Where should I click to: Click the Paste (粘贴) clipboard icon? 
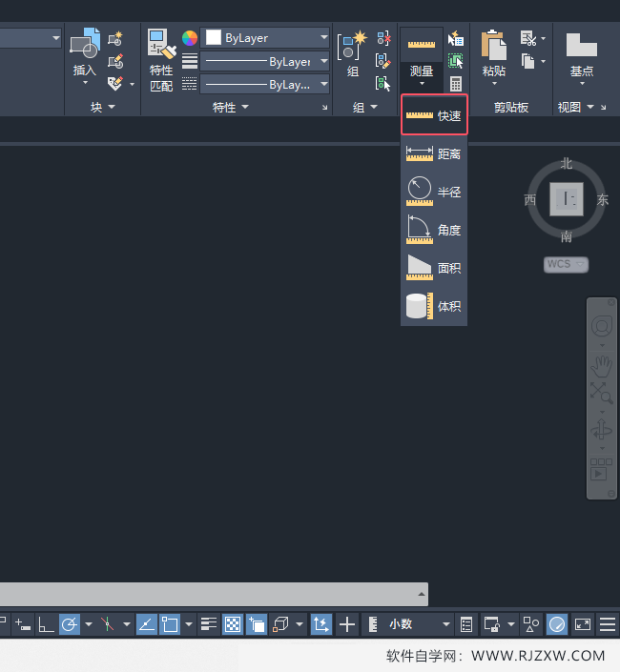click(x=493, y=45)
